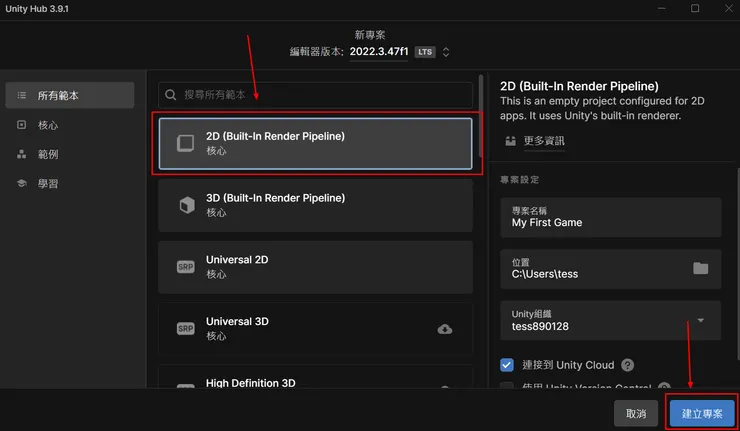Click editor version 2022.3.47f1
This screenshot has width=740, height=431.
coord(378,51)
